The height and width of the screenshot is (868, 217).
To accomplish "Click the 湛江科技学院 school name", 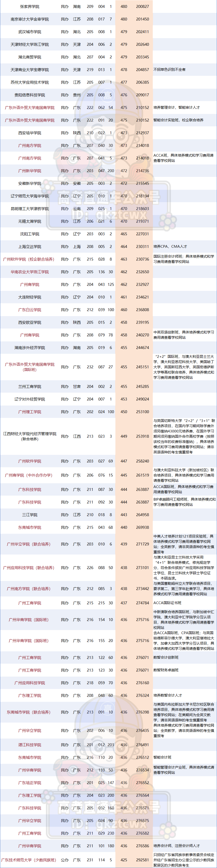I will pos(30,745).
